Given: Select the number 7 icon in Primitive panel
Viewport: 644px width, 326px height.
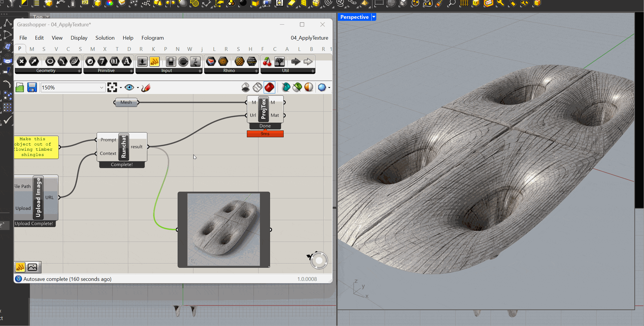Looking at the screenshot, I should point(102,61).
